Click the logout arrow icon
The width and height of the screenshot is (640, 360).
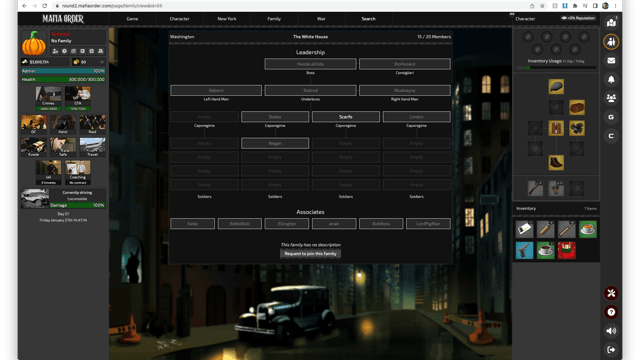[611, 350]
